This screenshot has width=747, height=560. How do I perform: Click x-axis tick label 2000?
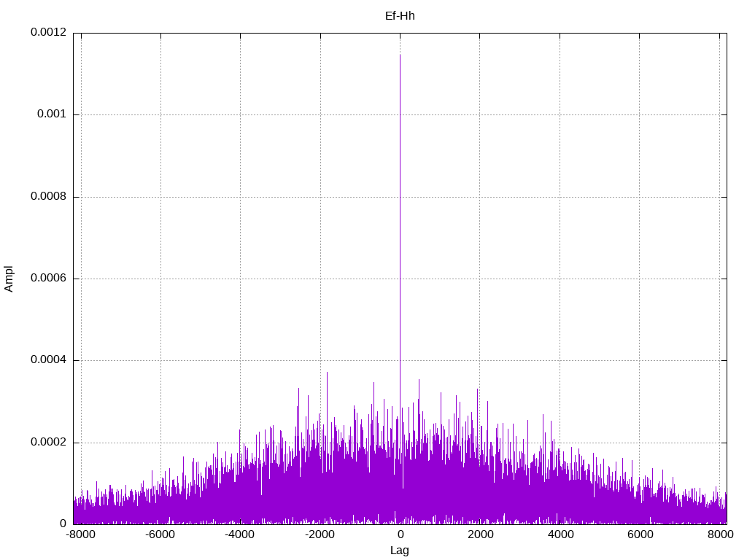click(x=480, y=534)
